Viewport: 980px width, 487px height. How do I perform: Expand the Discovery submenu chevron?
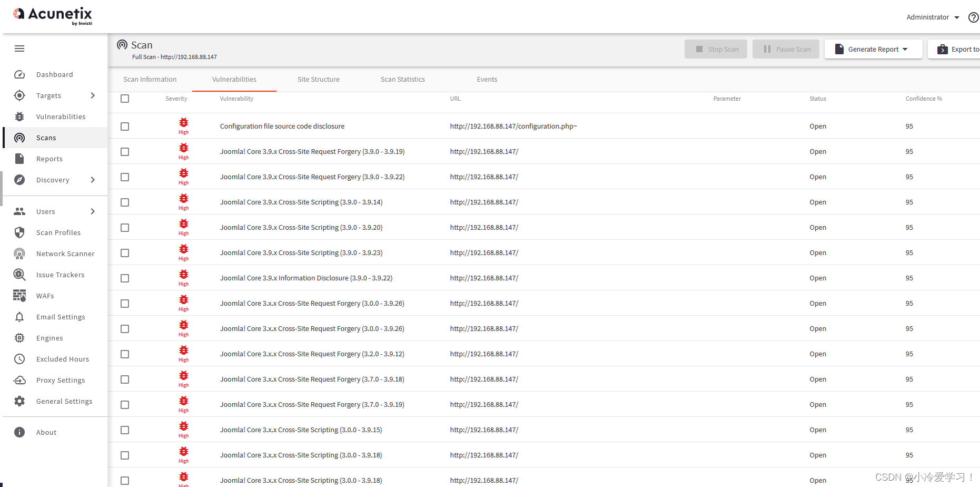click(93, 180)
